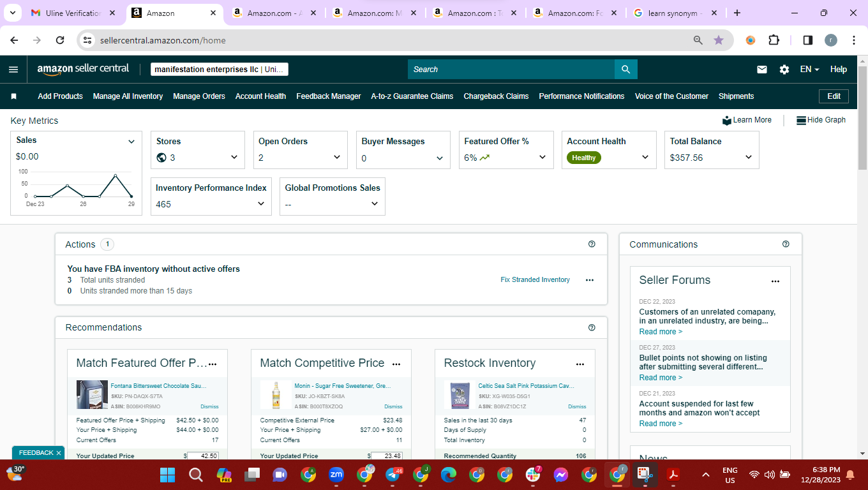The image size is (868, 490).
Task: Expand the Sales metric card
Action: tap(131, 142)
